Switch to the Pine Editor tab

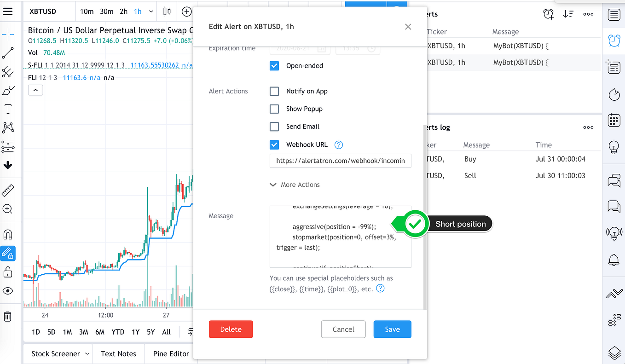[171, 353]
